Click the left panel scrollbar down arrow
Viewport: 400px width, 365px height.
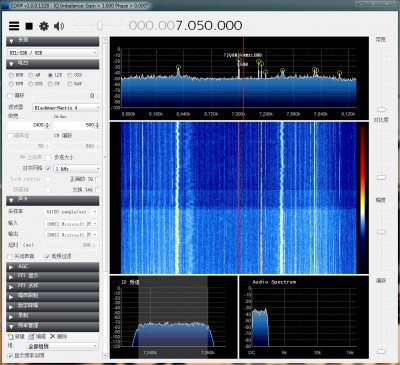coord(105,356)
